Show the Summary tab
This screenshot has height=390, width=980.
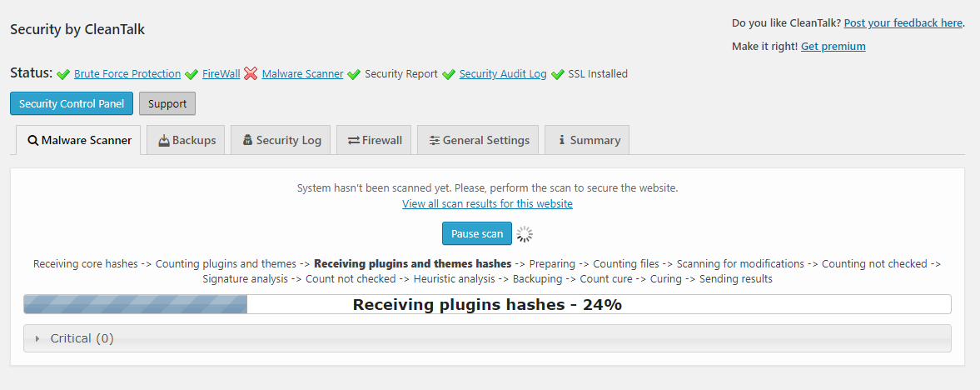(x=587, y=140)
